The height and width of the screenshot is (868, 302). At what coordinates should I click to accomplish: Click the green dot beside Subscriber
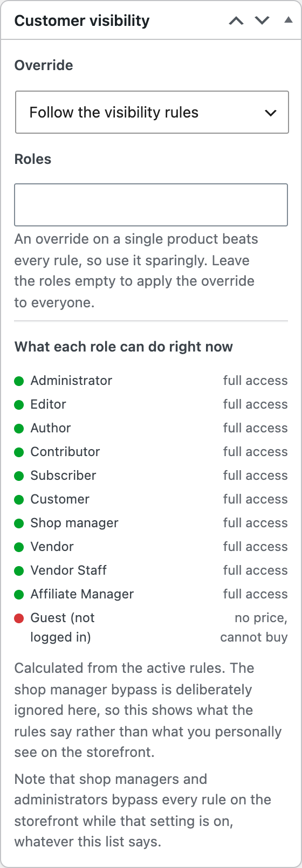click(x=19, y=476)
